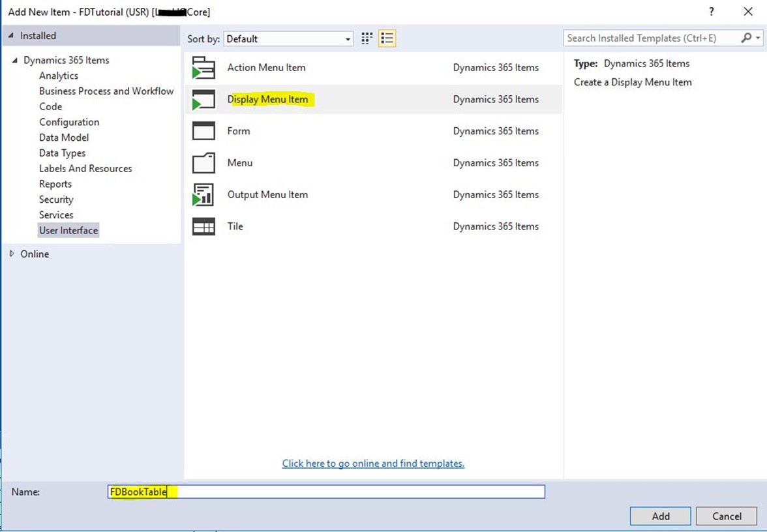Select the Configuration category

(x=69, y=123)
